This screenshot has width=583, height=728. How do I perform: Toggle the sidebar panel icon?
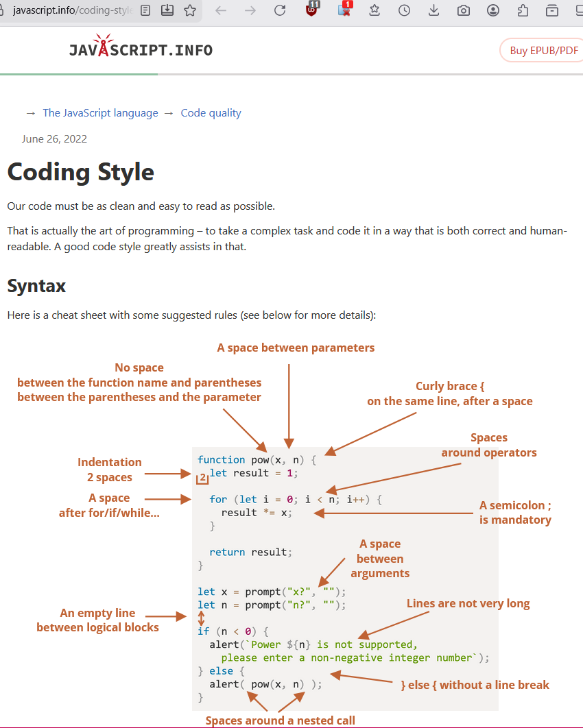click(580, 11)
